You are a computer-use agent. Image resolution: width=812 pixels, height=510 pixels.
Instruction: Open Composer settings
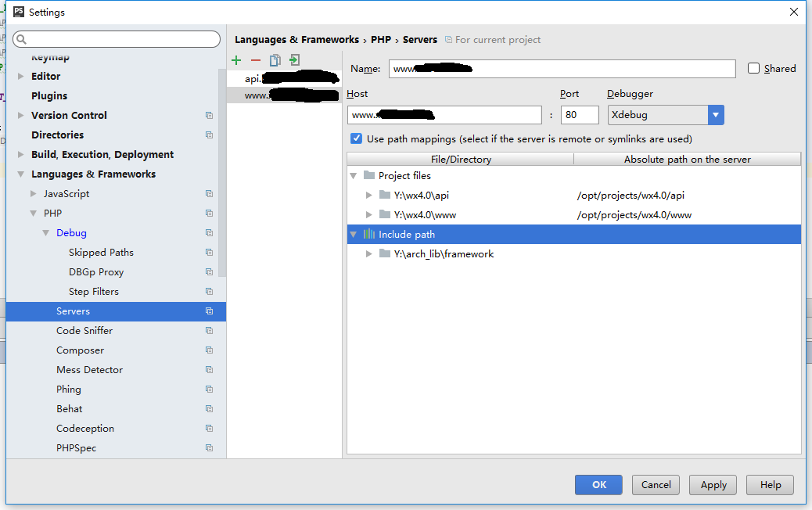point(81,350)
